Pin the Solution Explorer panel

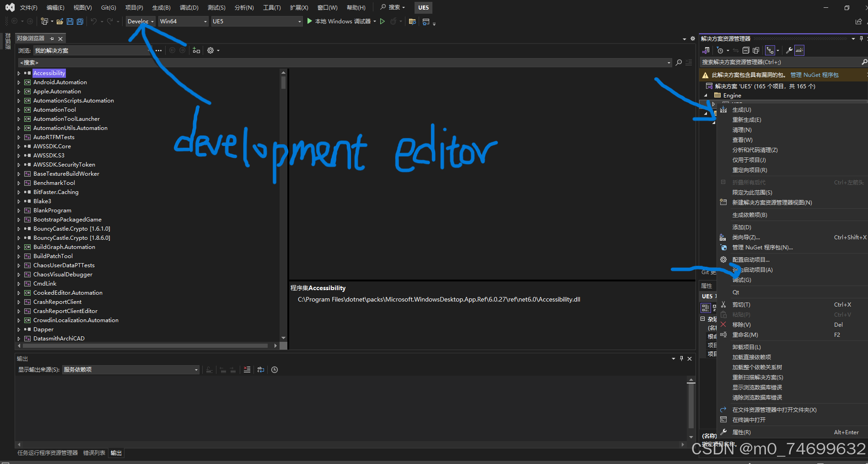861,38
